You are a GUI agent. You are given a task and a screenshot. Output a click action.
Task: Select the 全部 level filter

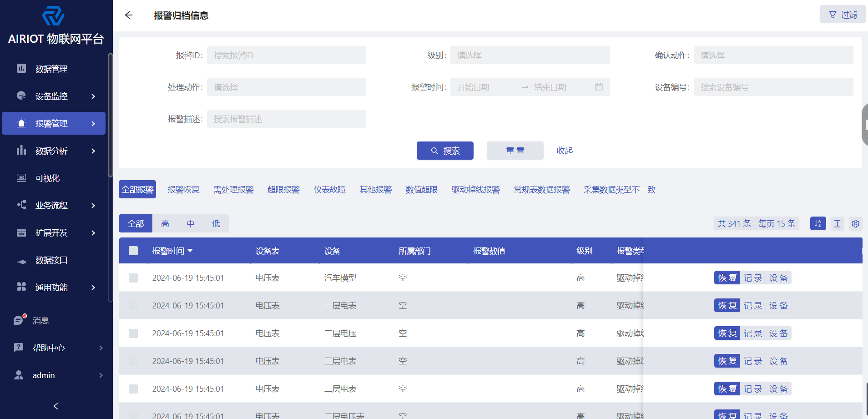136,223
